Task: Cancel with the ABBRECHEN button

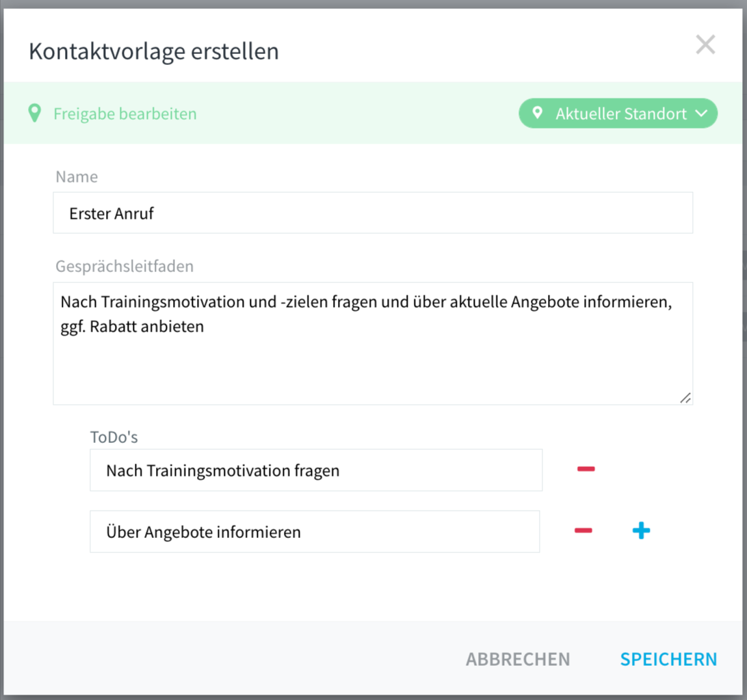Action: (518, 659)
